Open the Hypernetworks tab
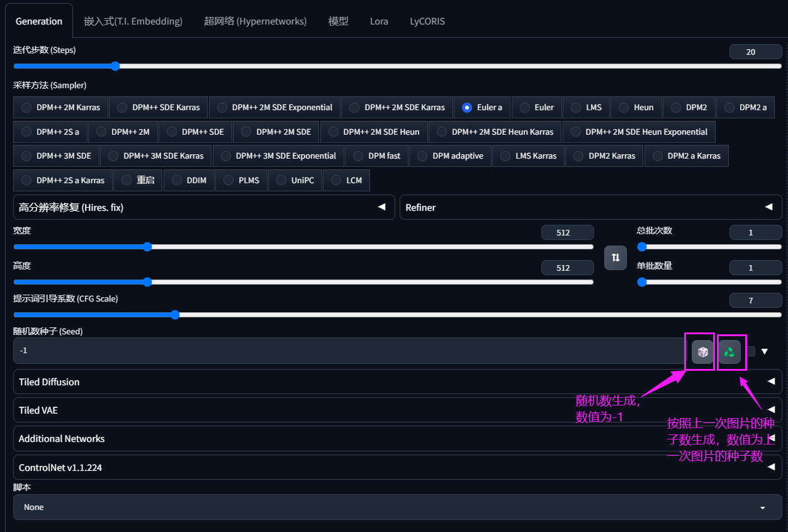The width and height of the screenshot is (788, 532). click(x=255, y=21)
